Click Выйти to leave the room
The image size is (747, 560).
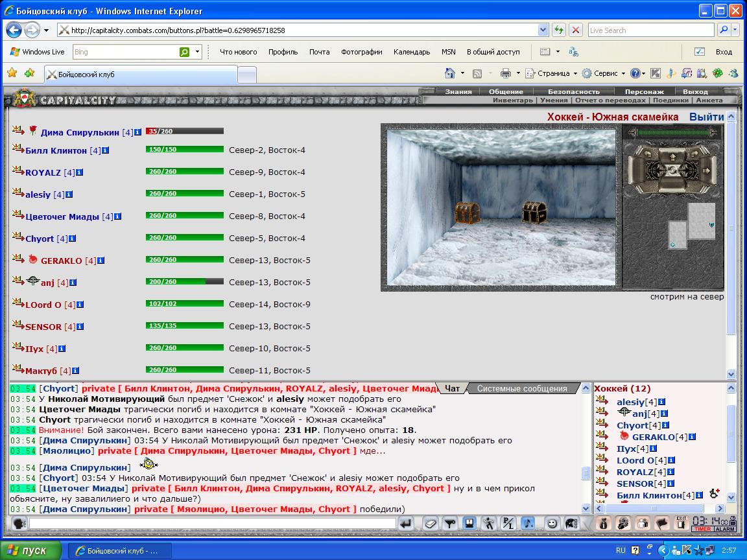(707, 117)
